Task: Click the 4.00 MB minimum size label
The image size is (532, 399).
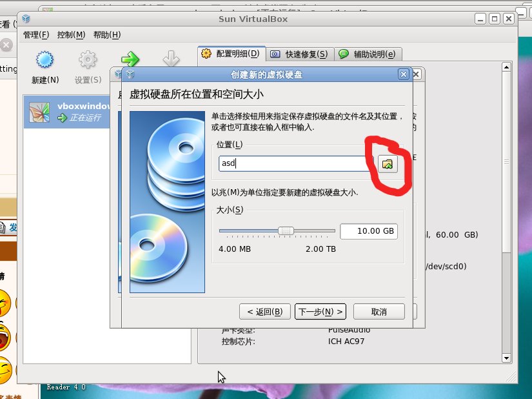Action: point(235,249)
